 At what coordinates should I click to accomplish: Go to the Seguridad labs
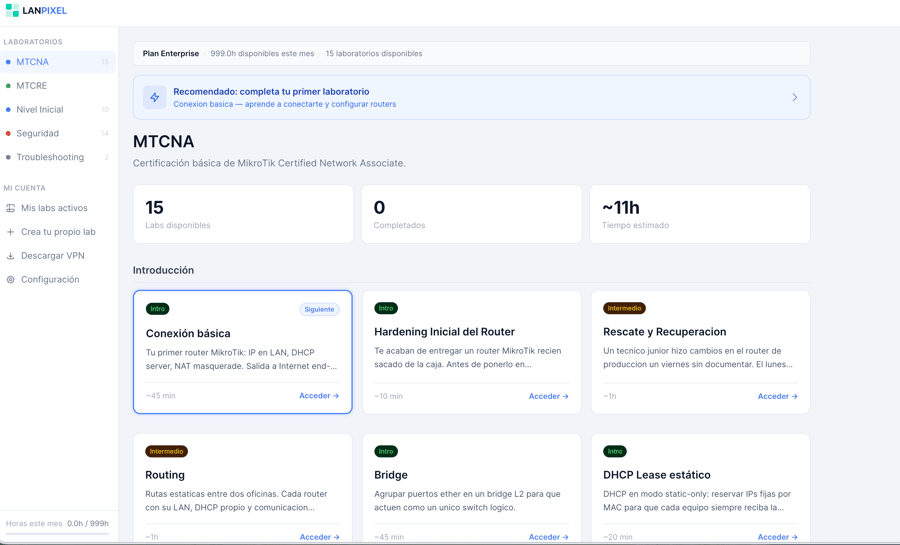coord(58,133)
